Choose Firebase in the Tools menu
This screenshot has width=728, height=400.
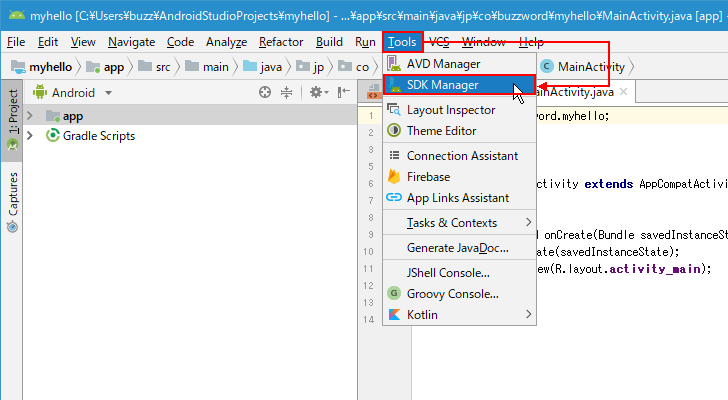pos(459,177)
